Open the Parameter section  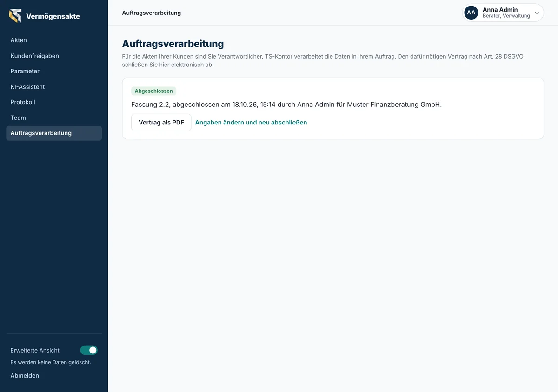coord(54,71)
